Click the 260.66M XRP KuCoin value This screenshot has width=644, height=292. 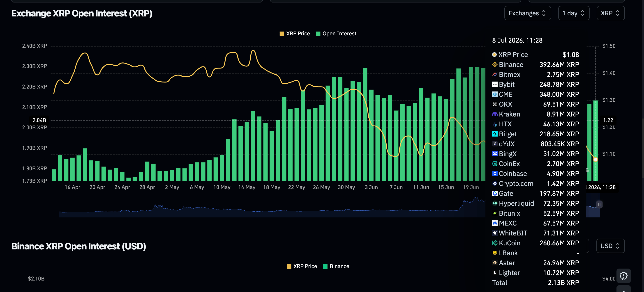[x=559, y=243]
